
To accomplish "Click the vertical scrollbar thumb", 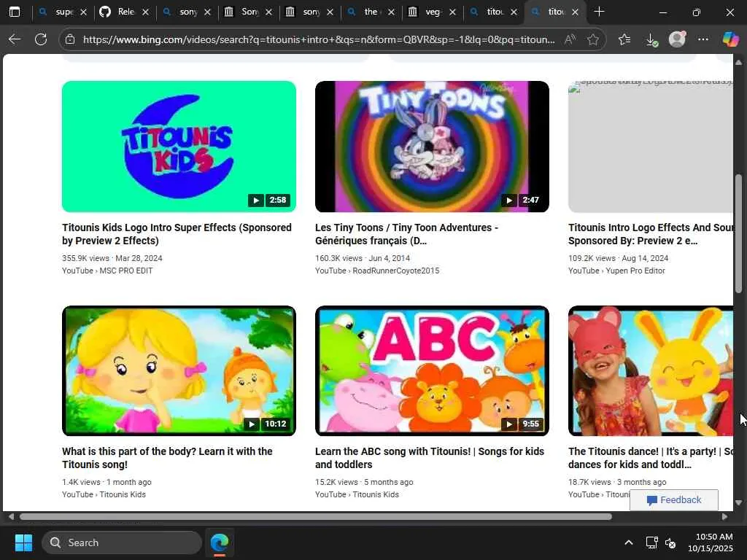I will click(738, 234).
